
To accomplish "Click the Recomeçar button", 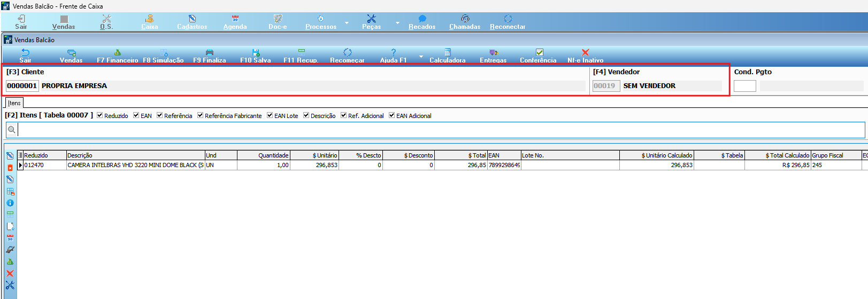I will (x=347, y=56).
